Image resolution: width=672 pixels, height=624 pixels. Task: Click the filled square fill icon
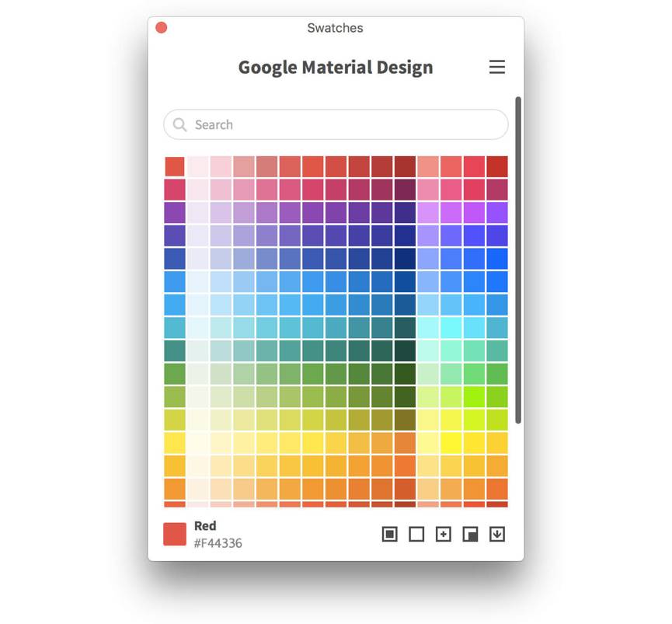[389, 534]
